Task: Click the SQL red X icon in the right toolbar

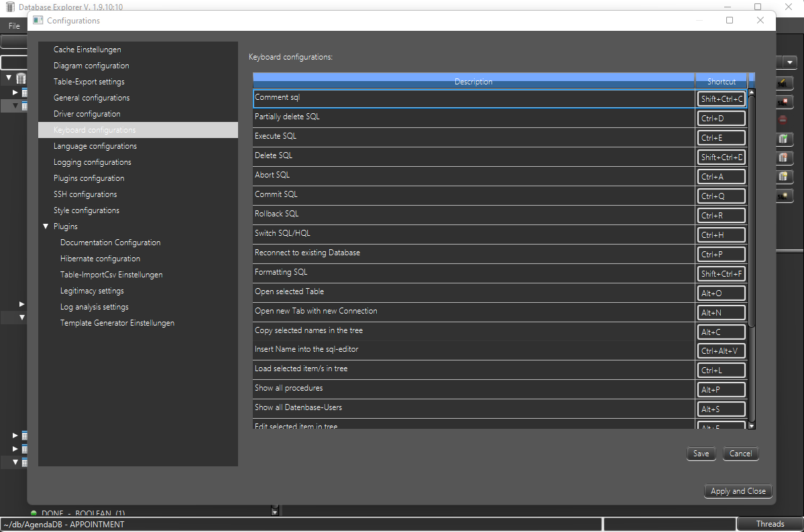Action: point(783,102)
